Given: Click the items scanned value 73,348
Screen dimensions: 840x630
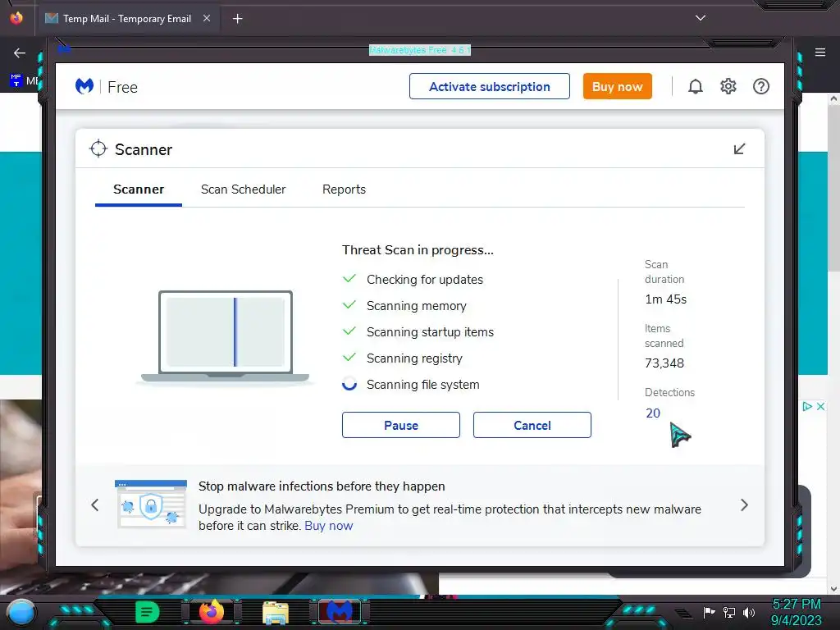Looking at the screenshot, I should 664,363.
